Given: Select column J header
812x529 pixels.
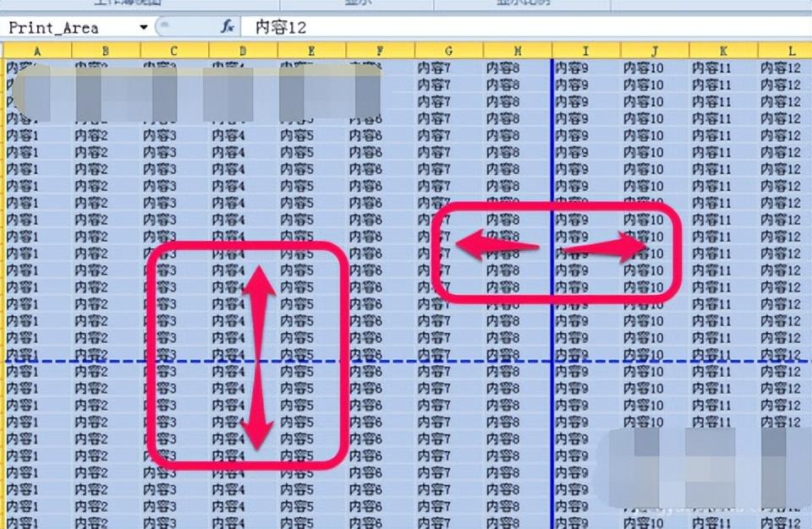Looking at the screenshot, I should (655, 51).
